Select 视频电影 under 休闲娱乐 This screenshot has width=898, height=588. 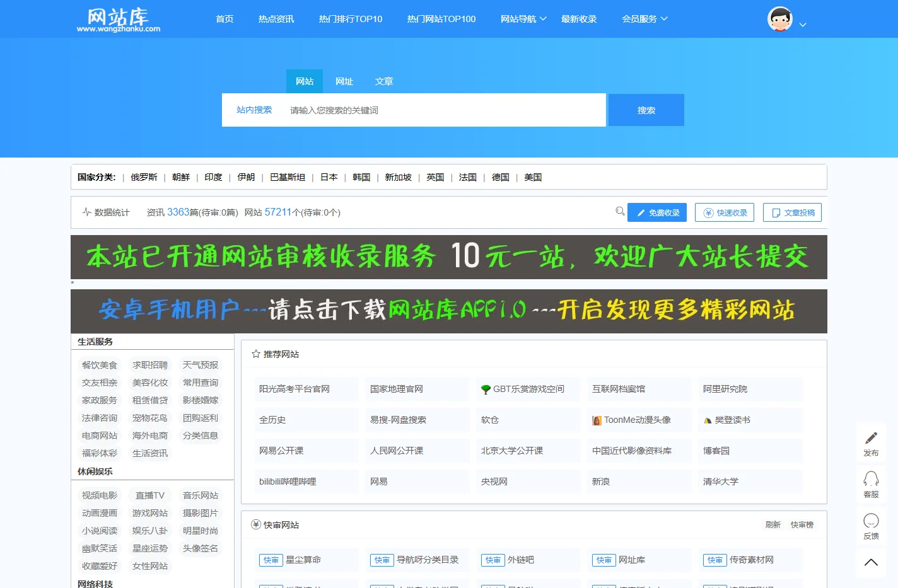(x=100, y=495)
